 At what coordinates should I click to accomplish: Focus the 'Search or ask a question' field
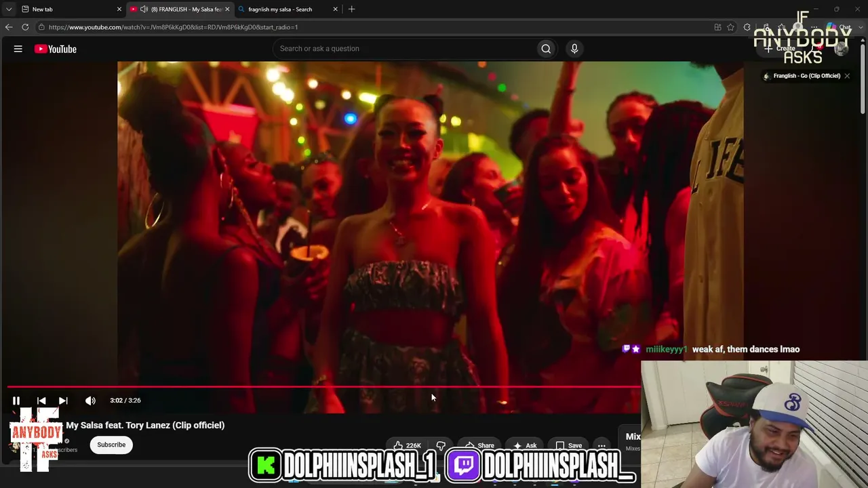click(403, 49)
